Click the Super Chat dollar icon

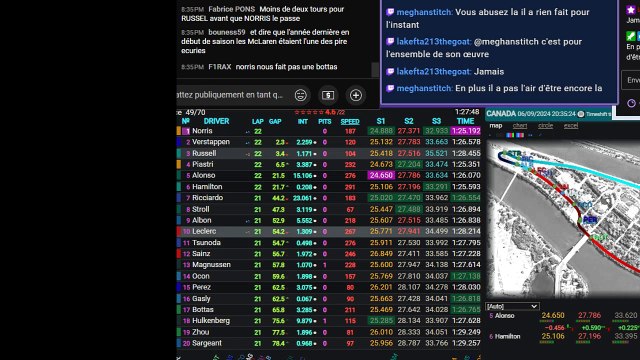(x=328, y=95)
